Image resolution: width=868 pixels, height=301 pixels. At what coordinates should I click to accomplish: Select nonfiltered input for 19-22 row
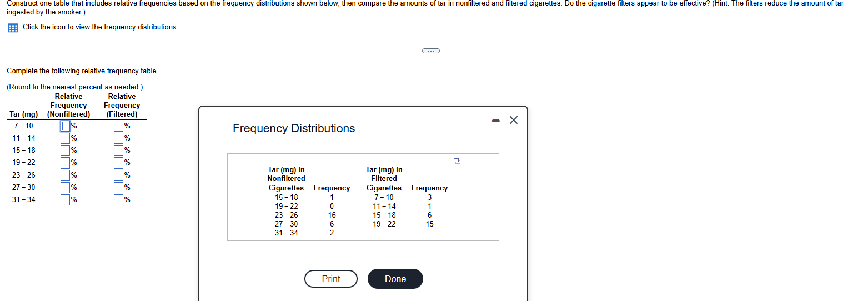point(66,163)
